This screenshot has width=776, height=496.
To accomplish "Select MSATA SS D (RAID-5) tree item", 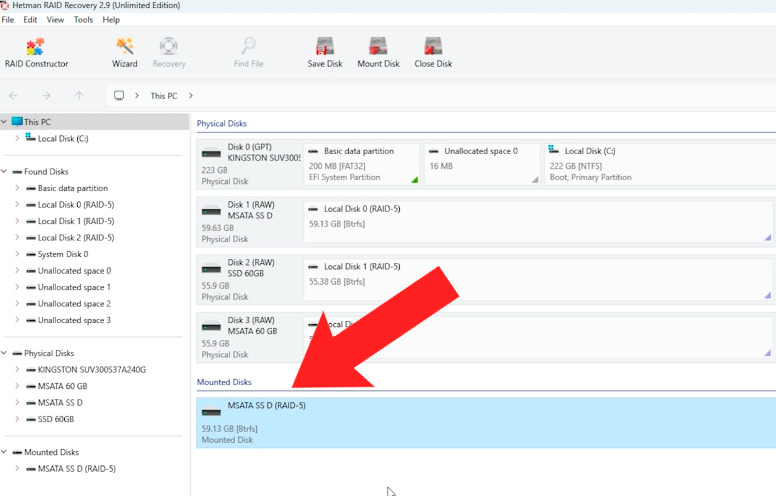I will point(77,469).
